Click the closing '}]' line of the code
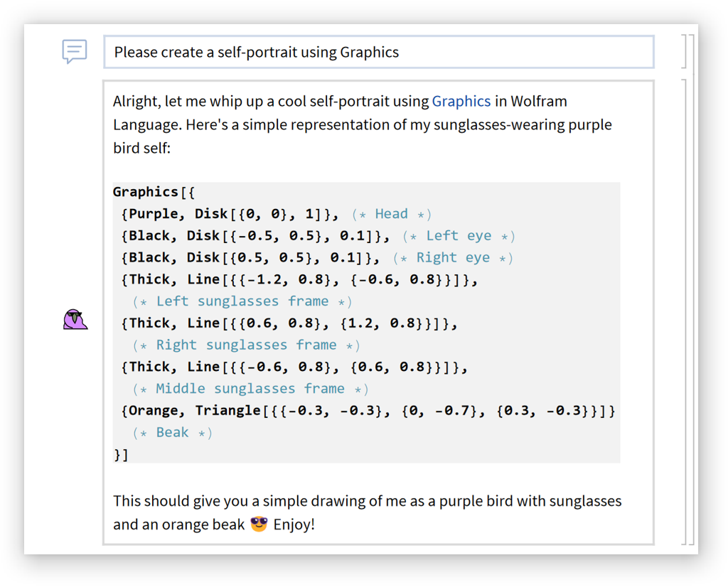The width and height of the screenshot is (728, 587). [x=121, y=455]
